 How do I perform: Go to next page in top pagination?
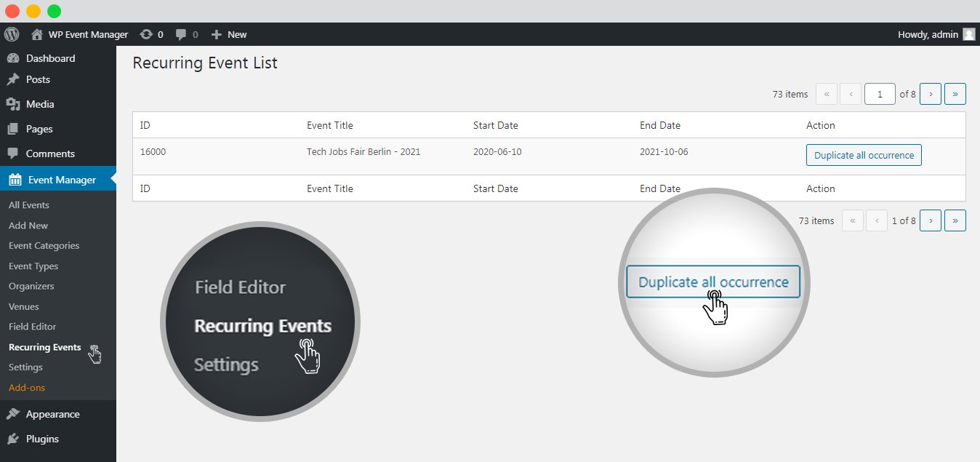[931, 94]
